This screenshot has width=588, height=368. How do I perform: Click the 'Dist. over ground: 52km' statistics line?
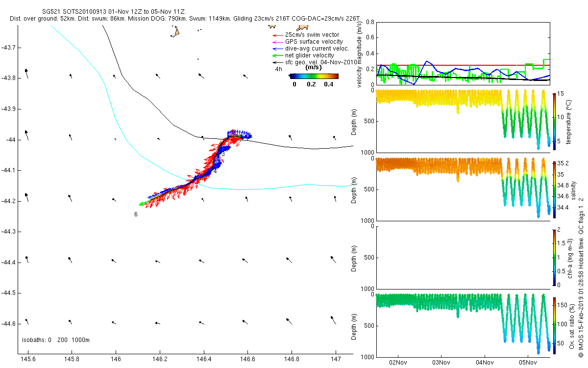pyautogui.click(x=185, y=19)
